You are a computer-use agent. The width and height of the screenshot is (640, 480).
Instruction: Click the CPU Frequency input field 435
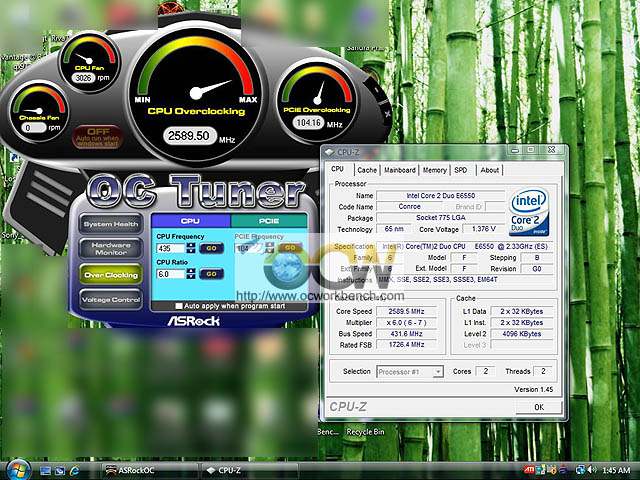click(171, 248)
